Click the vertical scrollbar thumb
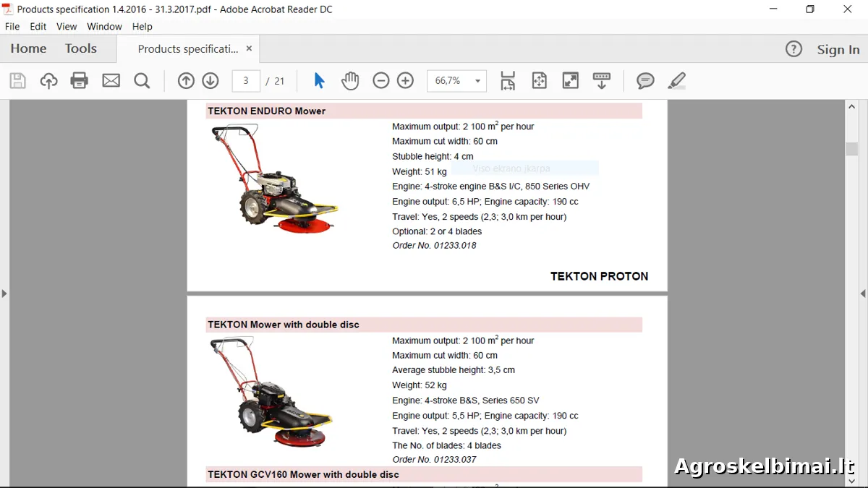 [x=852, y=149]
